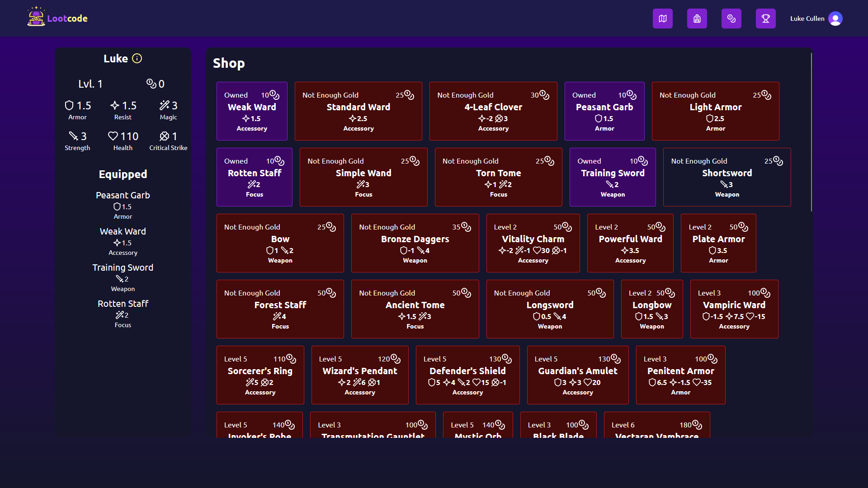868x488 pixels.
Task: Click the gold coins icon beside 0
Action: (x=151, y=84)
